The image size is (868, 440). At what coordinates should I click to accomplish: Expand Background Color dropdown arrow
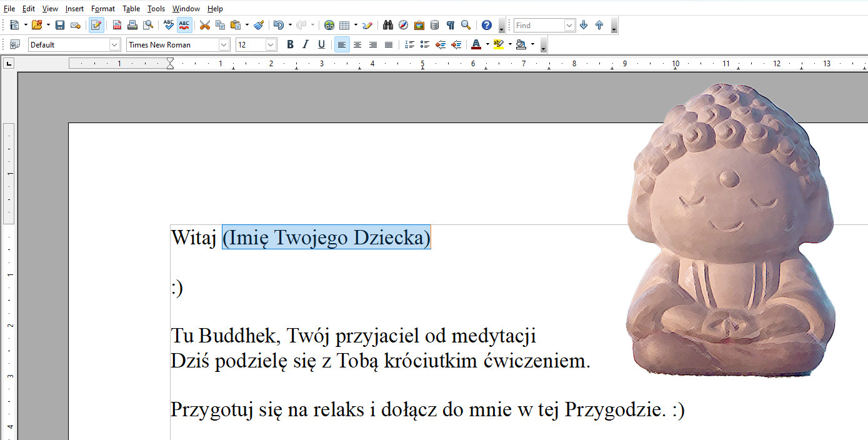[x=532, y=44]
